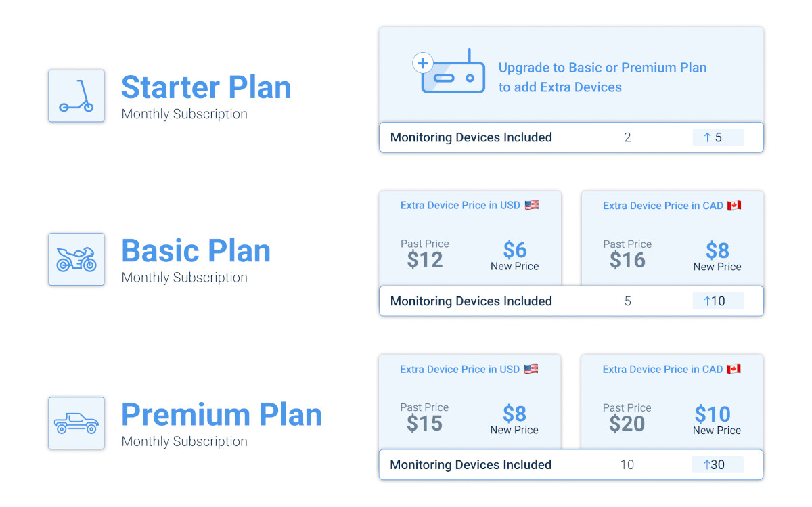Image resolution: width=812 pixels, height=507 pixels.
Task: Click the Premium Plan $10 new CAD price
Action: pyautogui.click(x=713, y=414)
